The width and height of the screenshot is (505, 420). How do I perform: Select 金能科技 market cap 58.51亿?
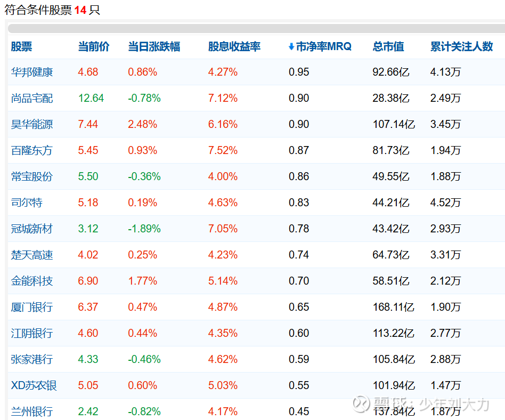pos(391,281)
